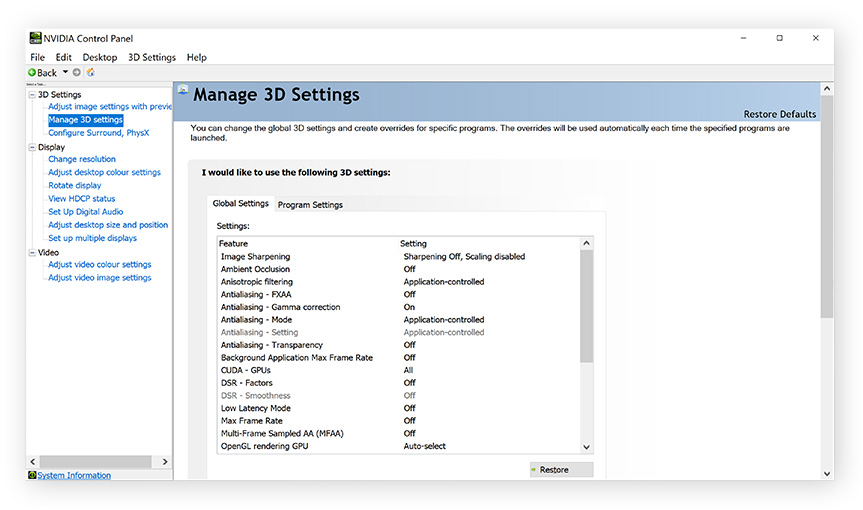Click Sharpening Off, Scaling disabled value
Viewport: 863px width, 510px height.
(x=464, y=256)
